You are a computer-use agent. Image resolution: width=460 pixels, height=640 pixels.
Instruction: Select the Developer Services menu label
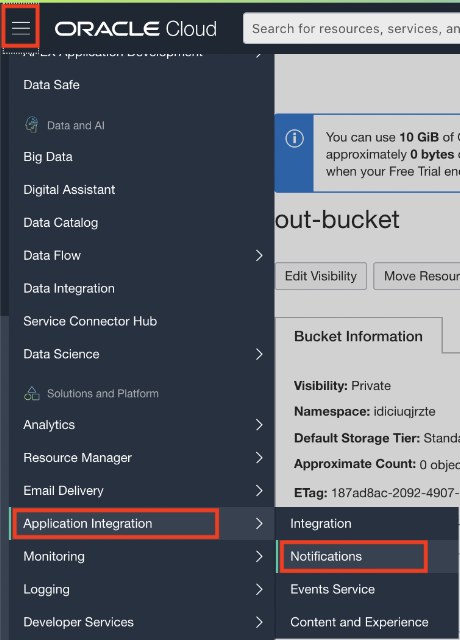(x=78, y=622)
